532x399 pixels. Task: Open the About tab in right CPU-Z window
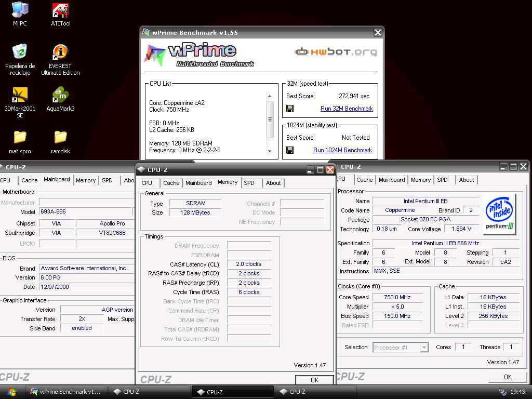(x=467, y=180)
